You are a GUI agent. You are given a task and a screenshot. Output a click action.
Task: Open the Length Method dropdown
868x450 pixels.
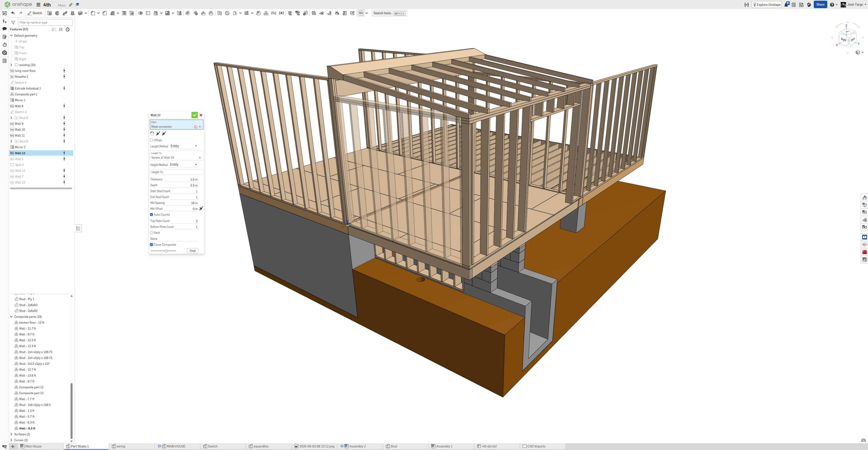click(184, 146)
